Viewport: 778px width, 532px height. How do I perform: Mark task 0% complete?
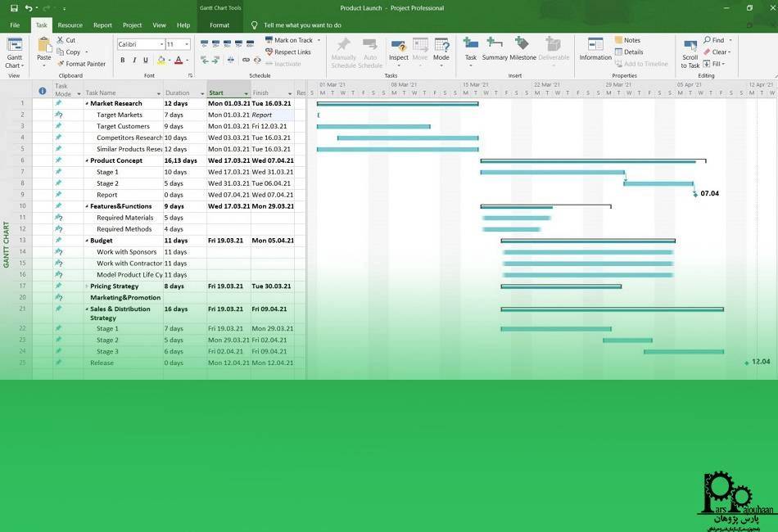point(205,44)
